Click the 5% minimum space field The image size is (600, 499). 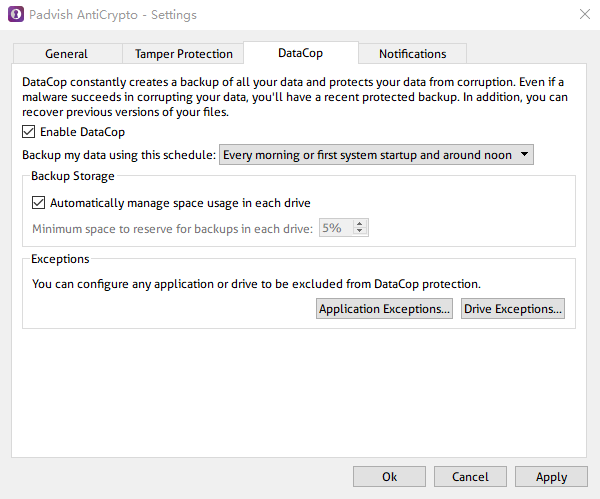[337, 228]
